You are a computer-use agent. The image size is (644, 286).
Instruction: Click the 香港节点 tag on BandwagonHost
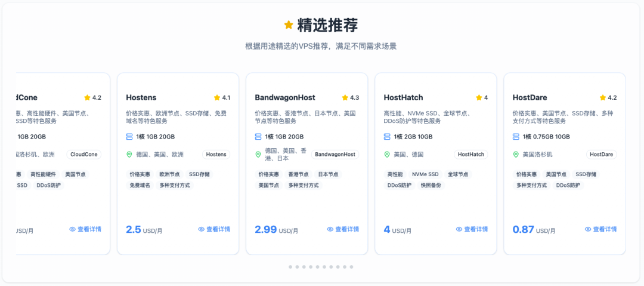point(299,174)
